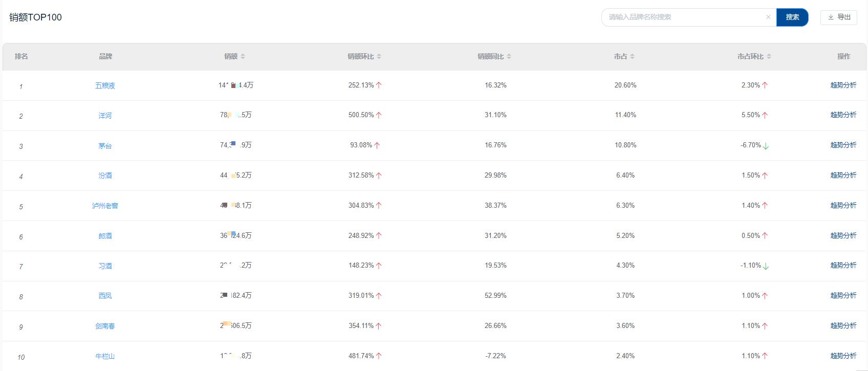Select the 郎酒 brand link
The height and width of the screenshot is (371, 868).
pos(105,236)
